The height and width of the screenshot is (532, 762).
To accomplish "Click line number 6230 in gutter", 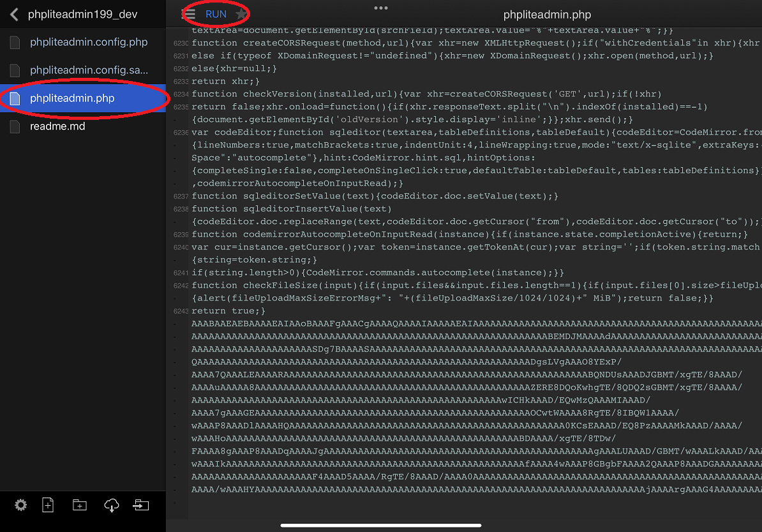I will click(x=181, y=43).
